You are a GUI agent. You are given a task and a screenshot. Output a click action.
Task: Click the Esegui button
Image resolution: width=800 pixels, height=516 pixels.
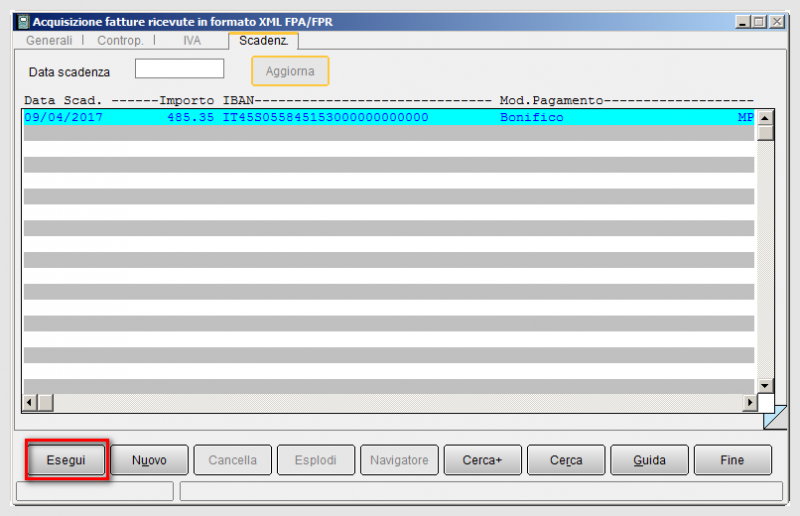click(66, 460)
